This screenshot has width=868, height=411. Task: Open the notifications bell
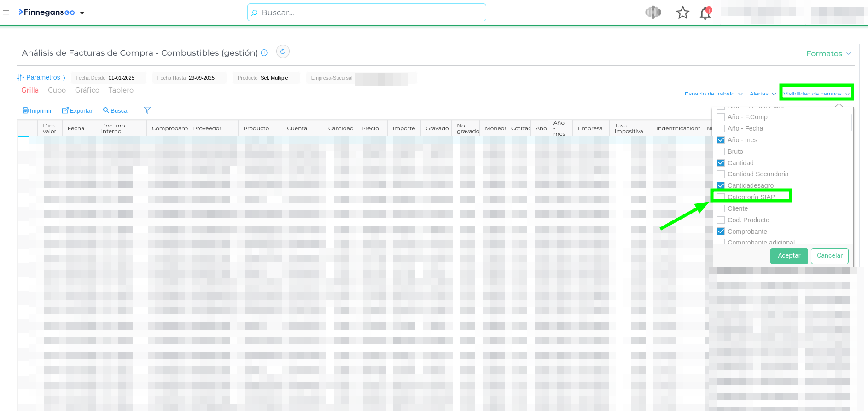pyautogui.click(x=705, y=13)
